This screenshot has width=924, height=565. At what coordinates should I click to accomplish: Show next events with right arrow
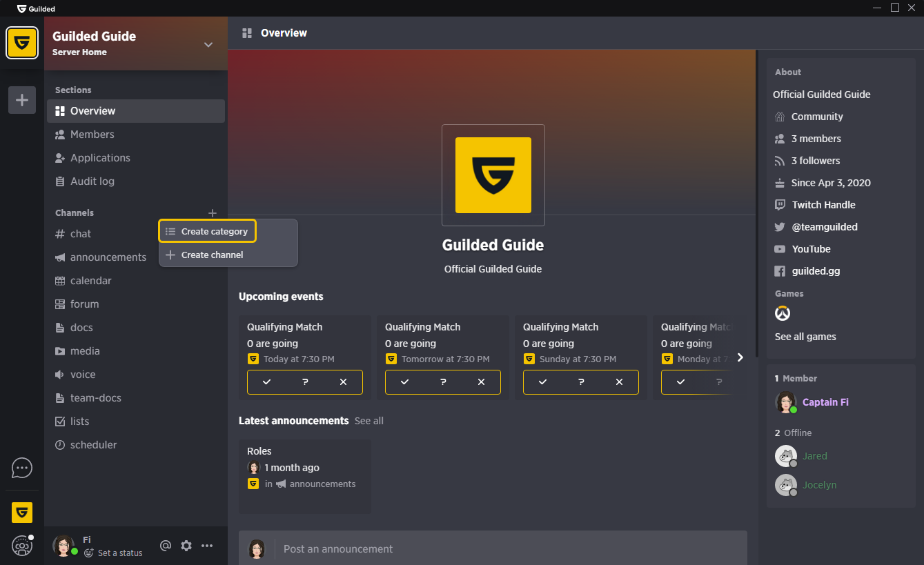pyautogui.click(x=740, y=357)
